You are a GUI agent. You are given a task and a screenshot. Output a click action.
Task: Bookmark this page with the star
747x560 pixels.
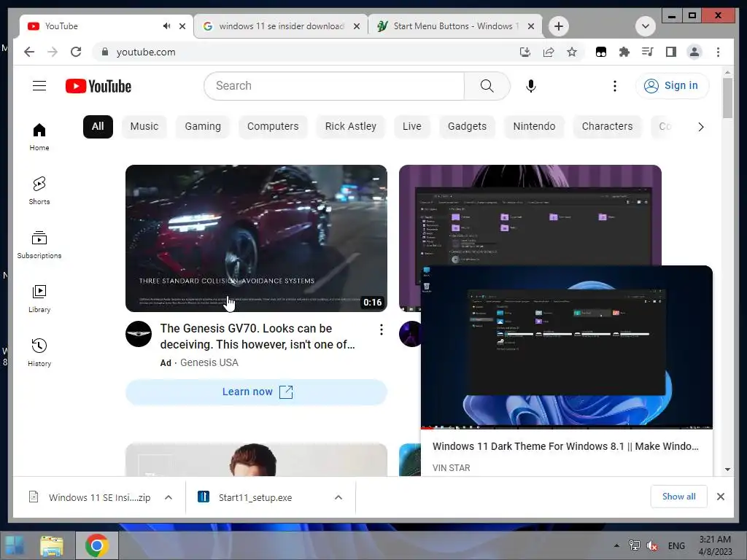[572, 52]
